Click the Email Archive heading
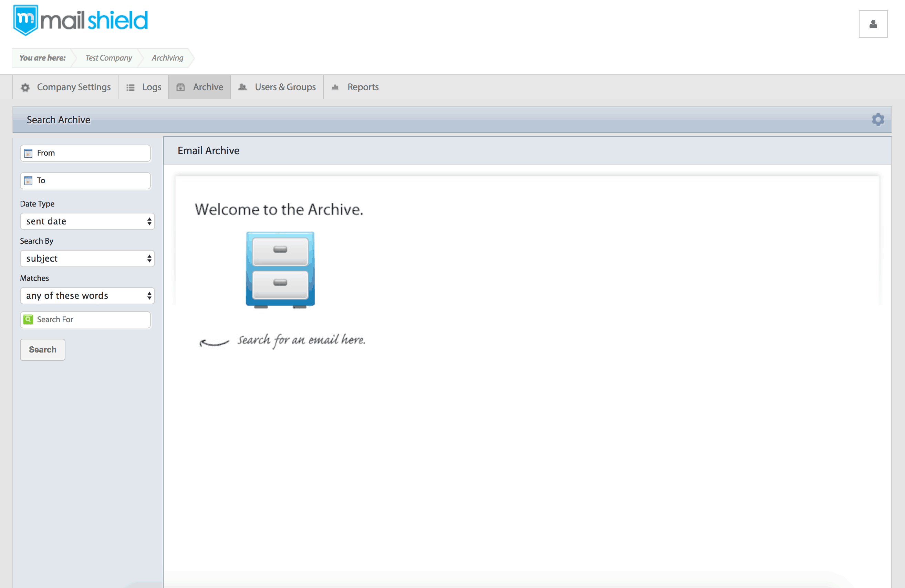The width and height of the screenshot is (905, 588). click(209, 151)
